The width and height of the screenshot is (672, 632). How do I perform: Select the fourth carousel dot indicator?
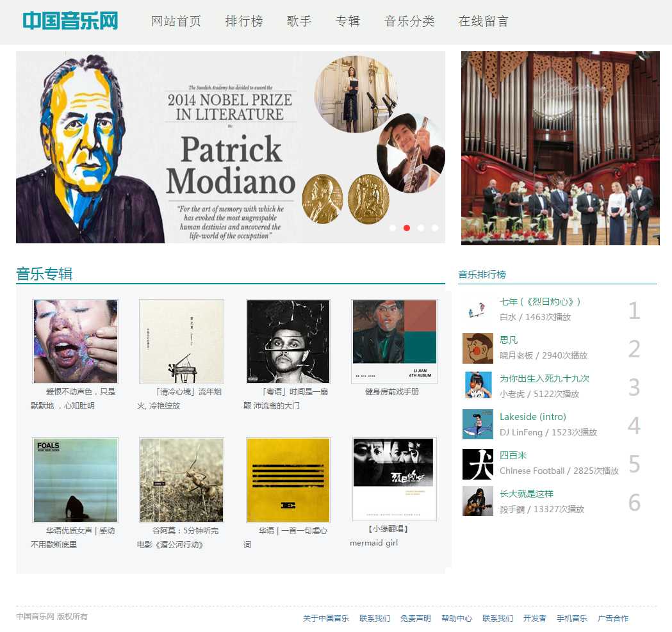pyautogui.click(x=435, y=228)
